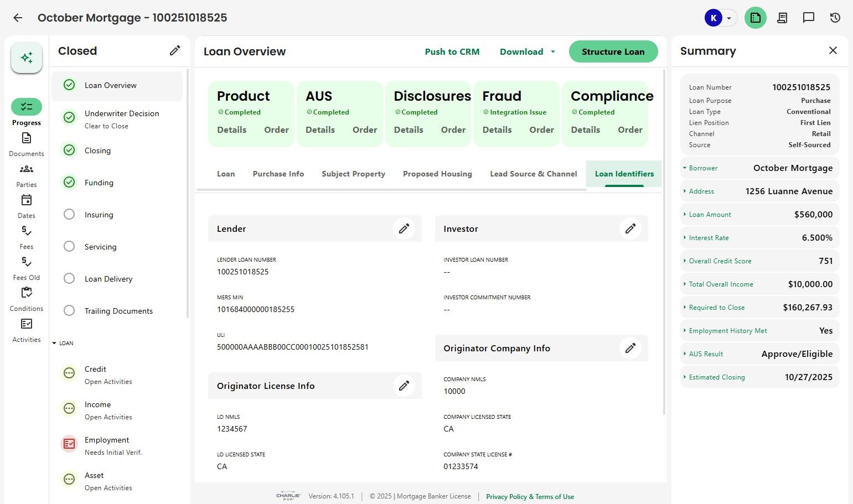
Task: Open the Download dropdown menu
Action: coord(527,51)
